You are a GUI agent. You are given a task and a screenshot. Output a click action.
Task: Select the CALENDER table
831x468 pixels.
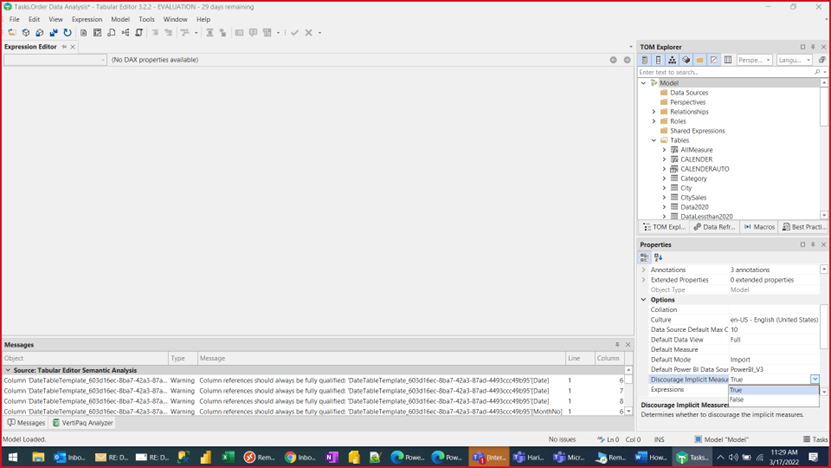pyautogui.click(x=696, y=160)
